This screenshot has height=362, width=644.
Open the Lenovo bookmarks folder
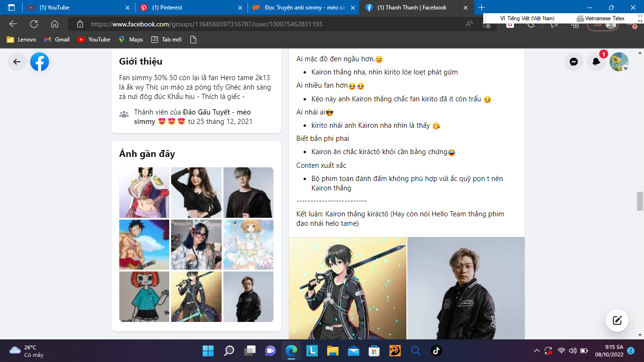(x=21, y=40)
